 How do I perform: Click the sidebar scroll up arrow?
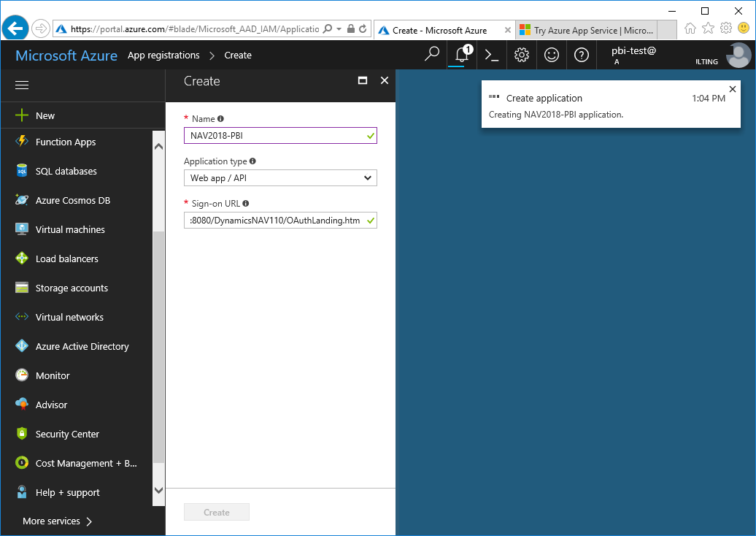158,146
